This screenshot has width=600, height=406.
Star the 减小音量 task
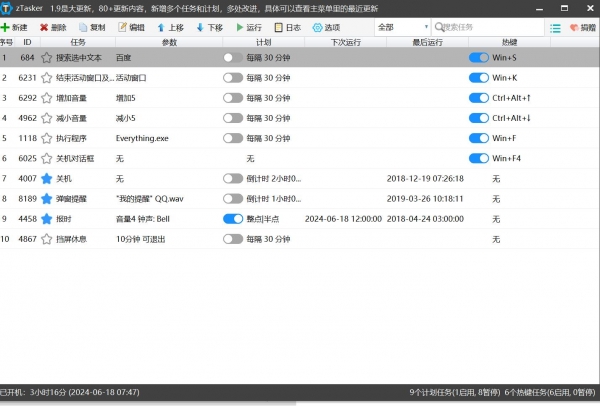(47, 118)
